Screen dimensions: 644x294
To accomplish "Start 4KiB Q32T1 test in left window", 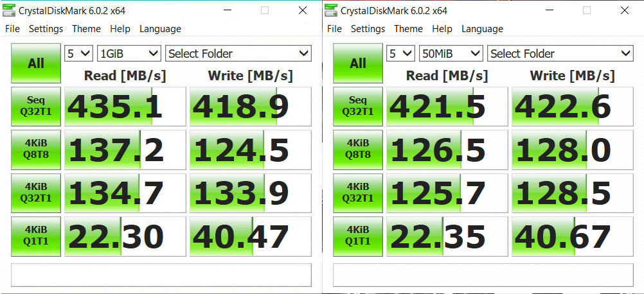I will [36, 193].
